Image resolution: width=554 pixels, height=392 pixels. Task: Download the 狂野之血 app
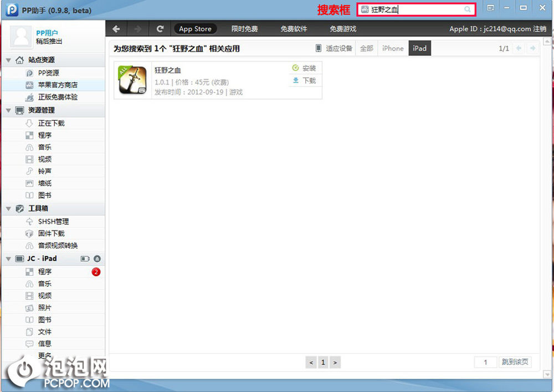[304, 80]
